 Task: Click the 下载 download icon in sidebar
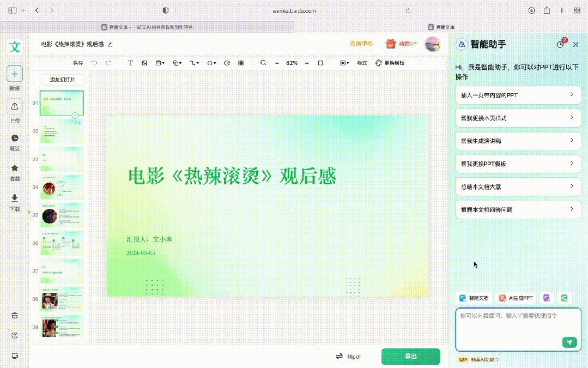(x=15, y=198)
